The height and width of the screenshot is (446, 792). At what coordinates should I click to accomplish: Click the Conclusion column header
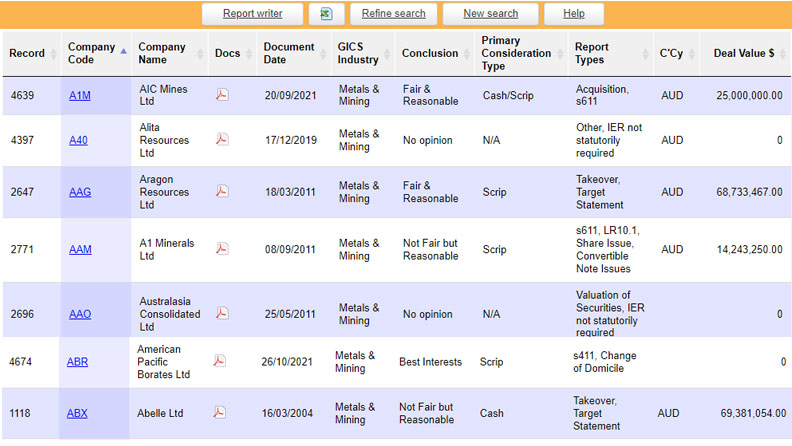(x=429, y=53)
